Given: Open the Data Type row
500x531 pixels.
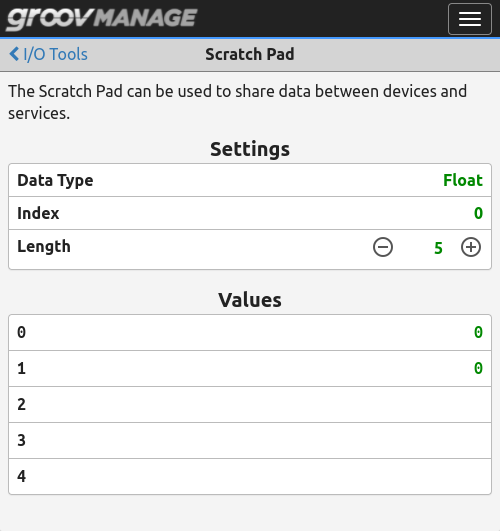Looking at the screenshot, I should (x=250, y=180).
